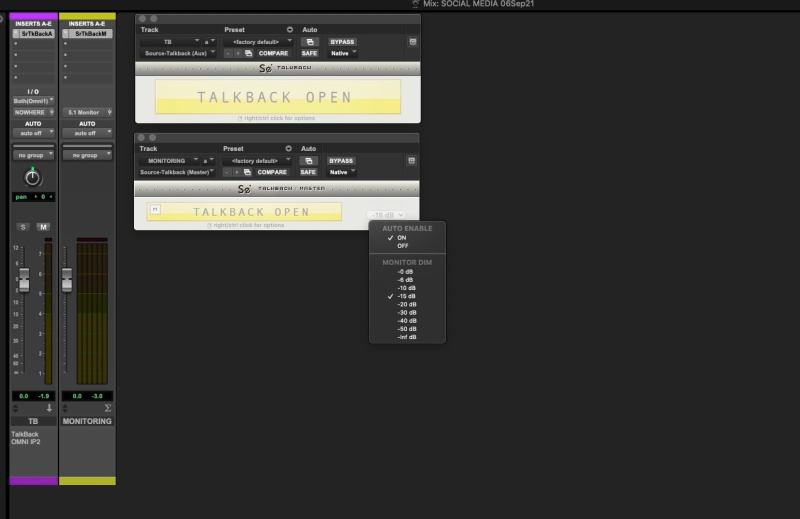This screenshot has width=800, height=519.
Task: Toggle BYPASS on the TB plugin
Action: pos(341,42)
